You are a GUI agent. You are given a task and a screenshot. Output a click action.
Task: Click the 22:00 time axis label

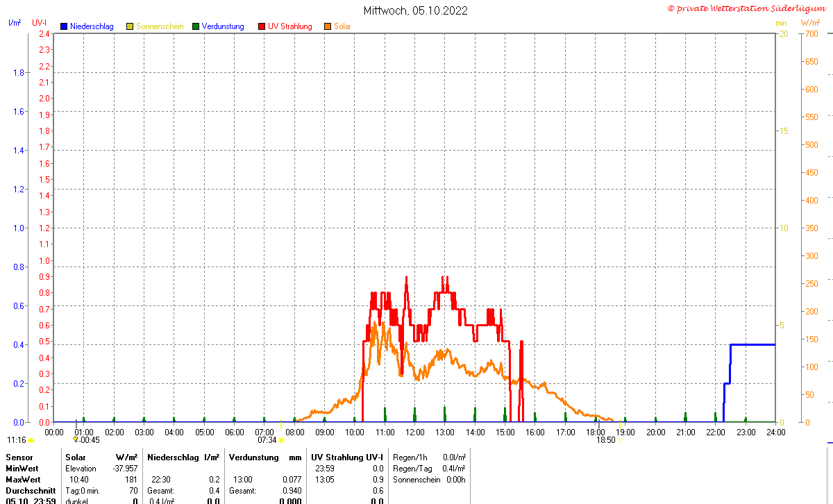[716, 432]
